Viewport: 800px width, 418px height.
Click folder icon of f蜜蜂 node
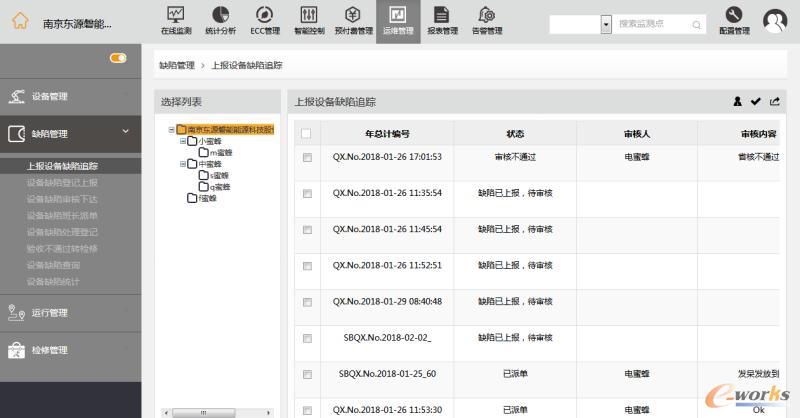[x=192, y=198]
